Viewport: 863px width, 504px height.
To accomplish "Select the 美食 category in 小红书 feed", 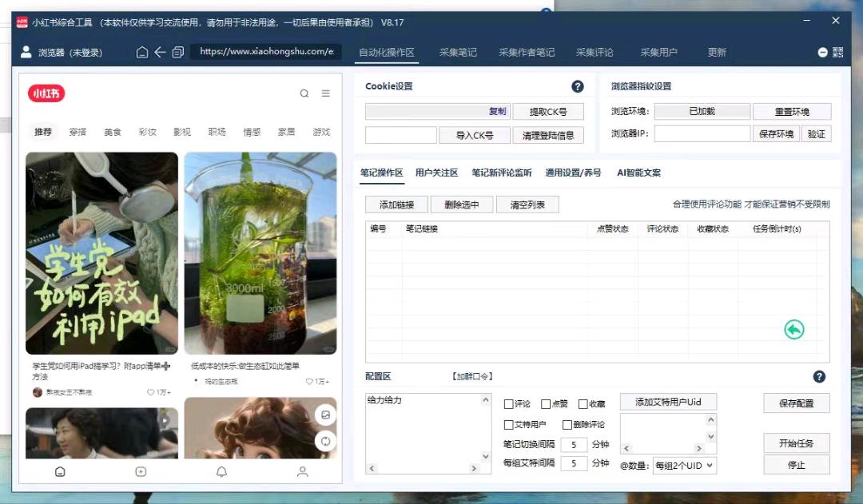I will click(113, 132).
